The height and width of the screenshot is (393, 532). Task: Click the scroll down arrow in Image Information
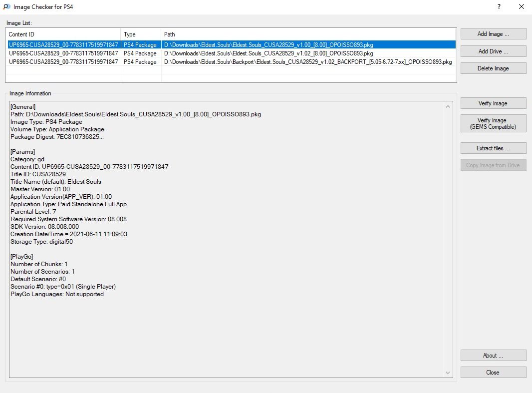(448, 373)
